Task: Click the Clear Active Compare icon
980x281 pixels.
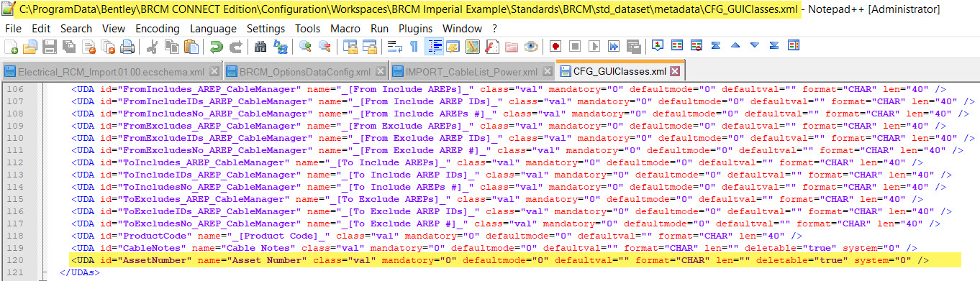Action: (x=697, y=45)
